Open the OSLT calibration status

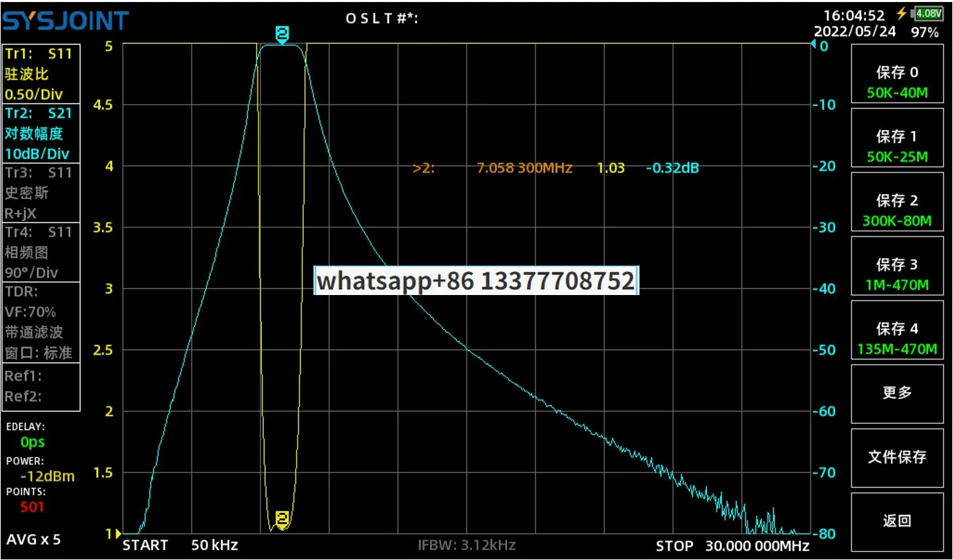click(x=382, y=18)
